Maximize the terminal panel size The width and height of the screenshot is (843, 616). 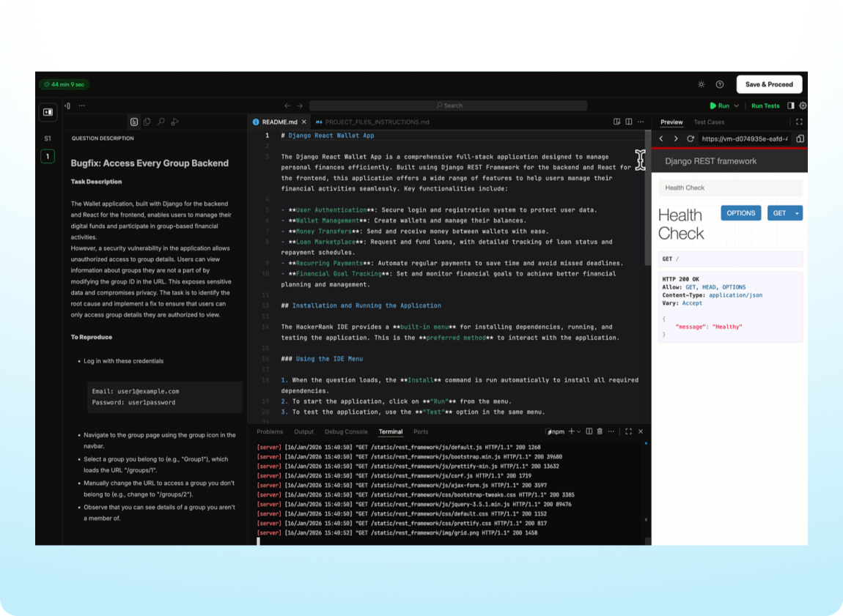tap(628, 431)
